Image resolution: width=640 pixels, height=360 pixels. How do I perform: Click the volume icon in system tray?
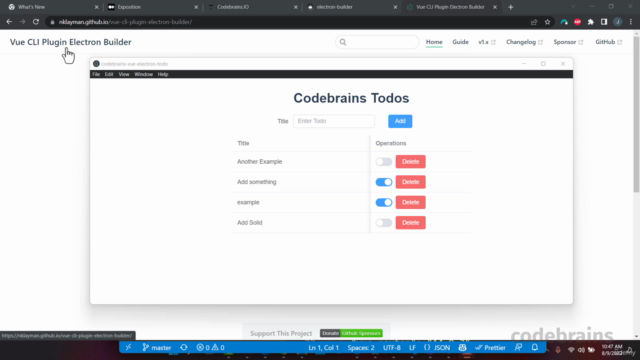click(x=581, y=350)
